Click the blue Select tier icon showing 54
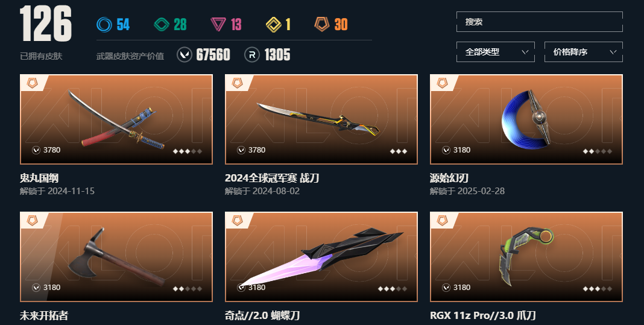Viewport: 644px width, 325px height. point(104,24)
